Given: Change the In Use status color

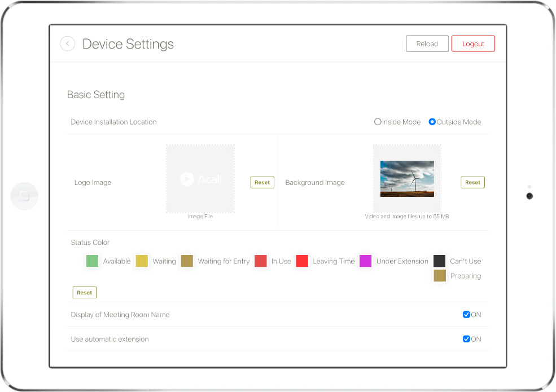Looking at the screenshot, I should point(261,261).
